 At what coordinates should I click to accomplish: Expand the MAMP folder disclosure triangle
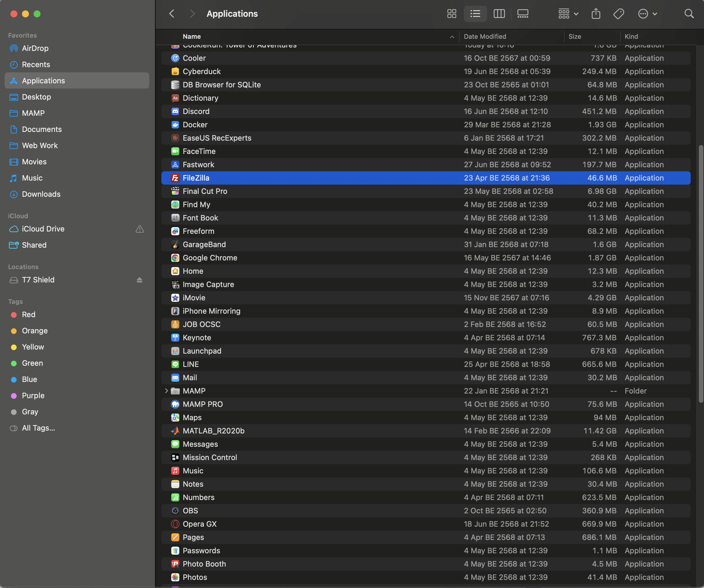[x=166, y=391]
